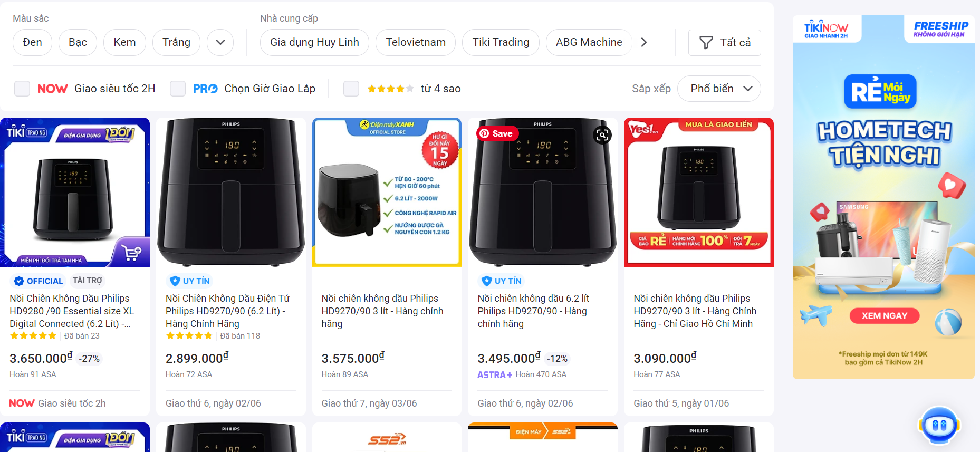Screen dimensions: 980x452
Task: Select the Tiki Trading supplier filter
Action: pyautogui.click(x=500, y=42)
